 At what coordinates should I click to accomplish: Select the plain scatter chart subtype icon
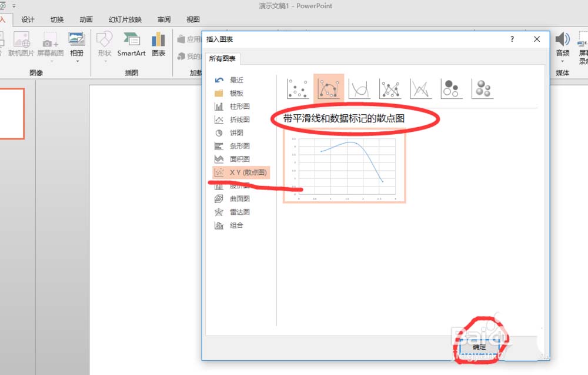tap(297, 89)
